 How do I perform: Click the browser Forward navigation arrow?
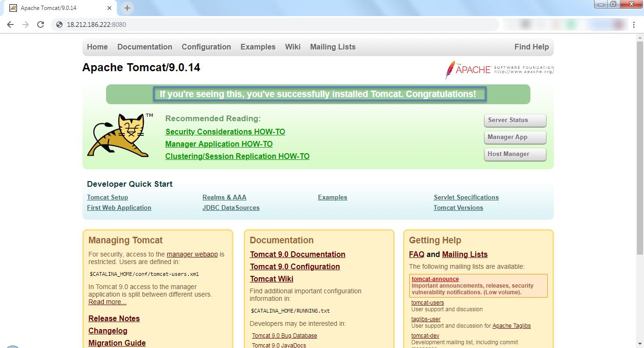[x=25, y=24]
